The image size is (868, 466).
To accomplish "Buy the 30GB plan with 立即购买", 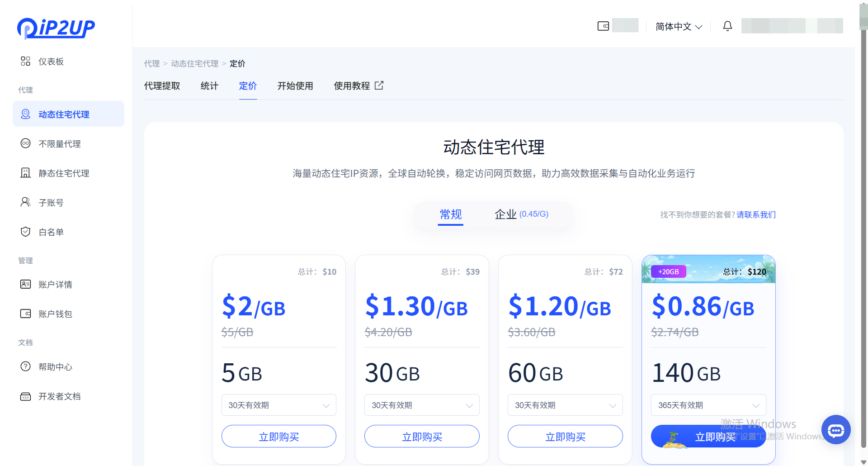I will (x=422, y=436).
